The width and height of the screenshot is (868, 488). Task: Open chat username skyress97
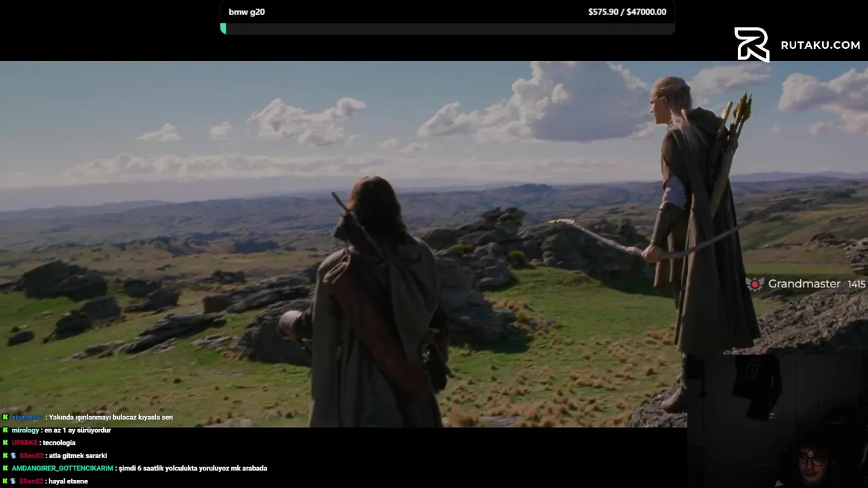click(28, 418)
